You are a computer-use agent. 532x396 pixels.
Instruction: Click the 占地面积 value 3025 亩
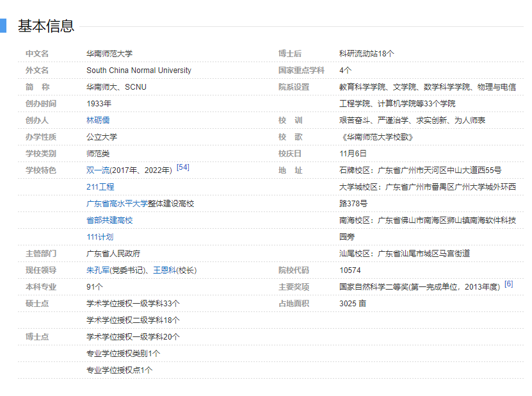[353, 304]
